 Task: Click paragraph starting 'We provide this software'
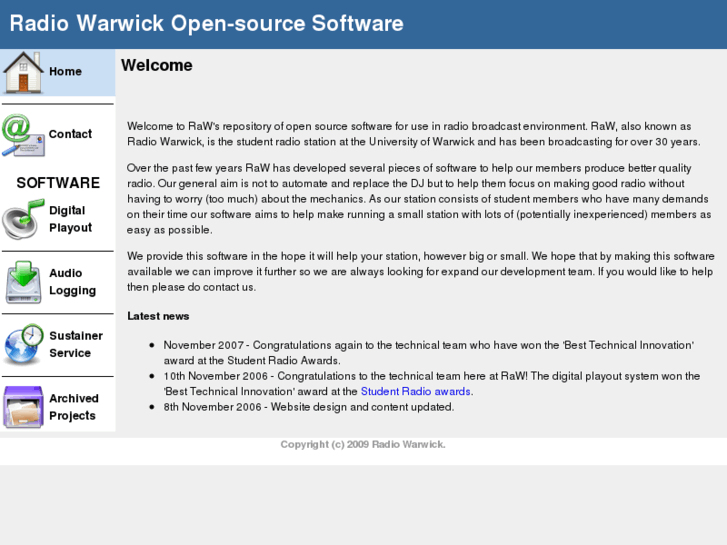point(421,272)
